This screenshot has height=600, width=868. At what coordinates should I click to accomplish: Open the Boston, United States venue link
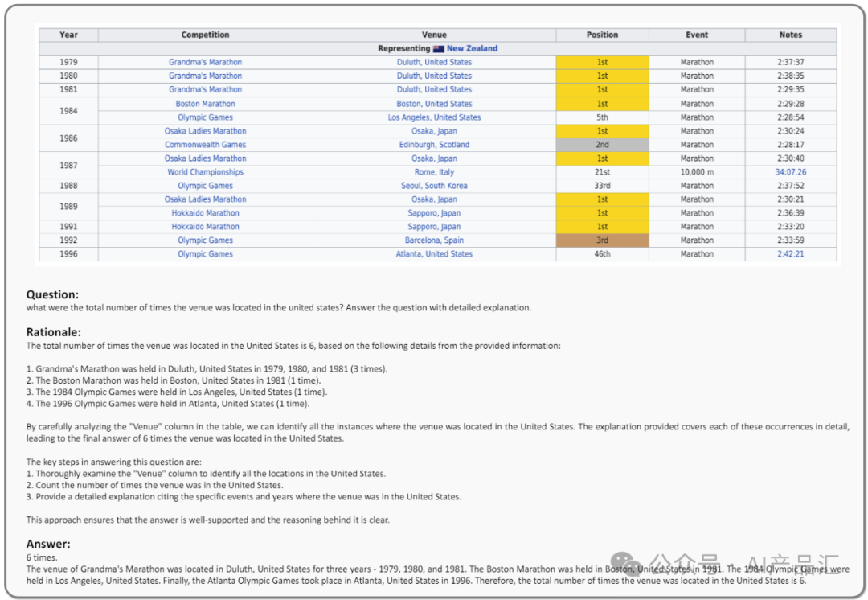(x=434, y=104)
